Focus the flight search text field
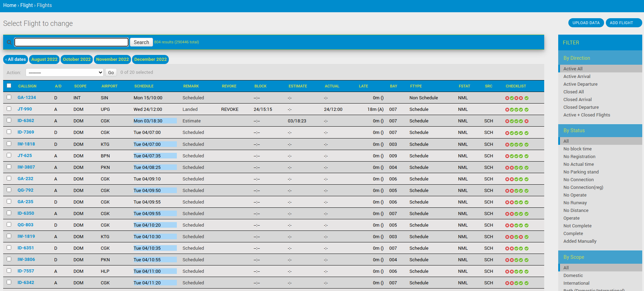644x291 pixels. 71,42
